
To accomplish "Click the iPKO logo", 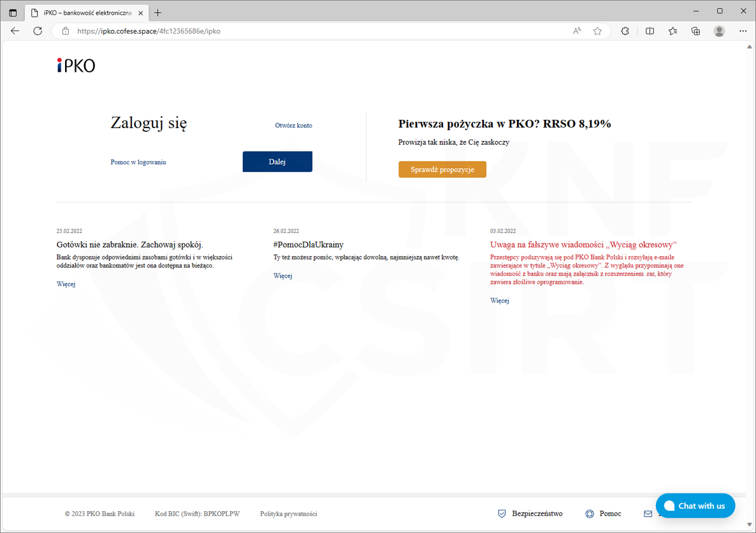I will (76, 65).
